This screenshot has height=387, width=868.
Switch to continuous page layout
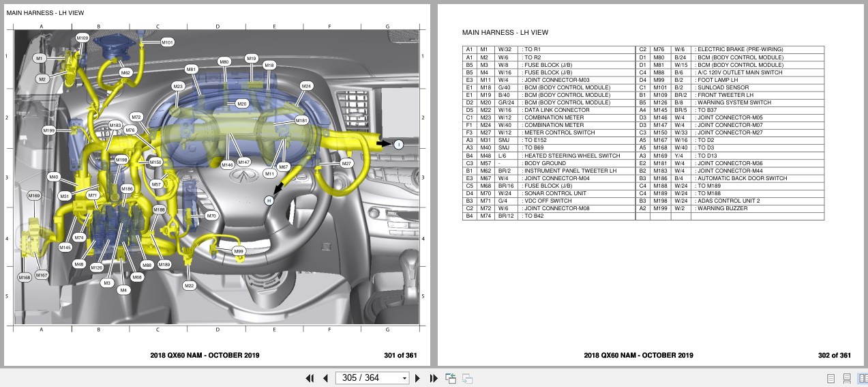[847, 378]
